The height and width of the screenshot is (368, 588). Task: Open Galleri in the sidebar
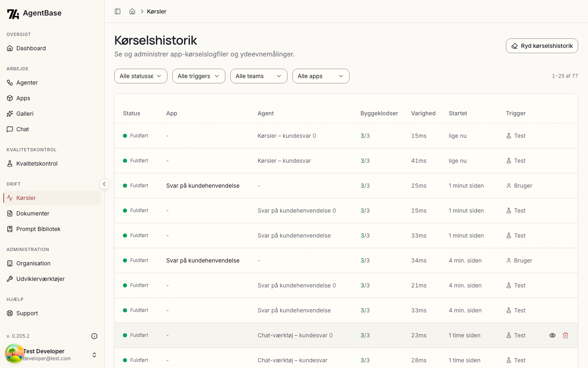(52, 114)
